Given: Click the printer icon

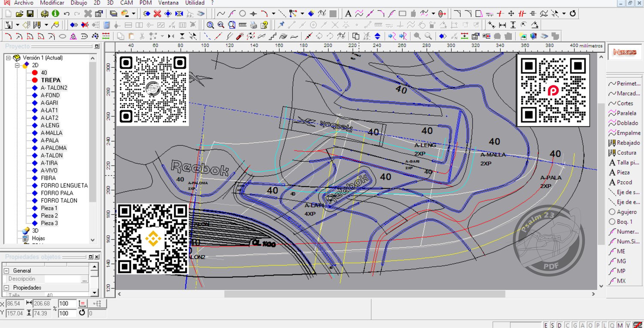Looking at the screenshot, I should [253, 25].
